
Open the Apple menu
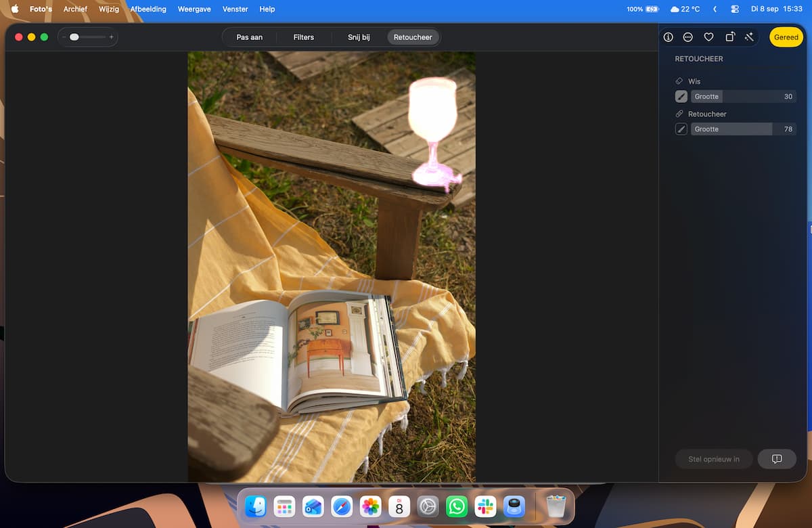15,9
